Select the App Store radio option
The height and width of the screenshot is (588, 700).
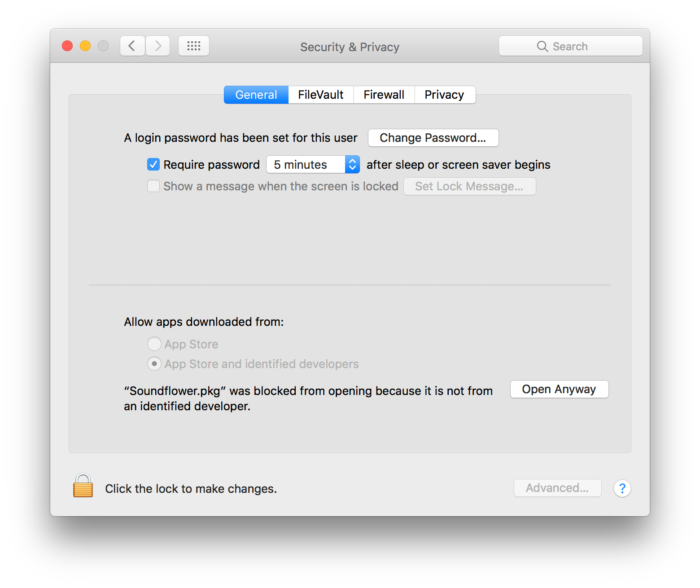[x=154, y=344]
